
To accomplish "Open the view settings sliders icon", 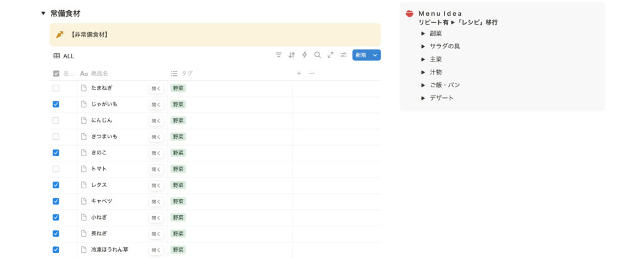I will click(x=343, y=55).
